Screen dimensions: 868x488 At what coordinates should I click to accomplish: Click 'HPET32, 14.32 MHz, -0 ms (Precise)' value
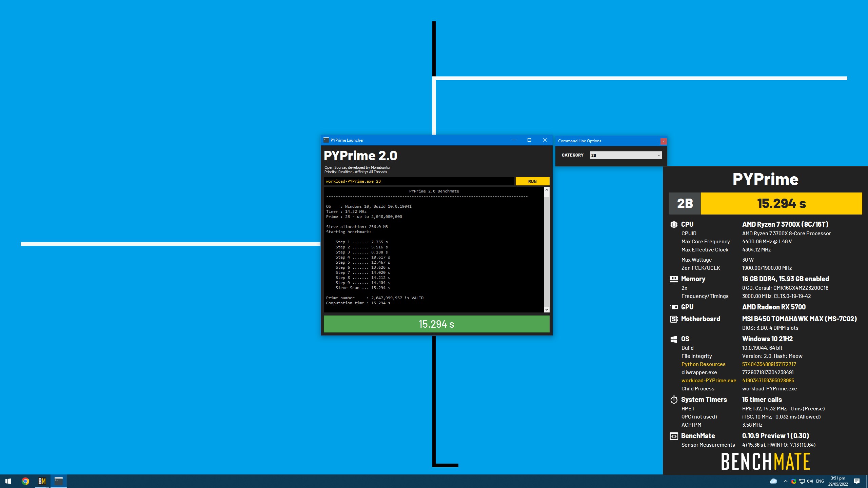pos(783,409)
